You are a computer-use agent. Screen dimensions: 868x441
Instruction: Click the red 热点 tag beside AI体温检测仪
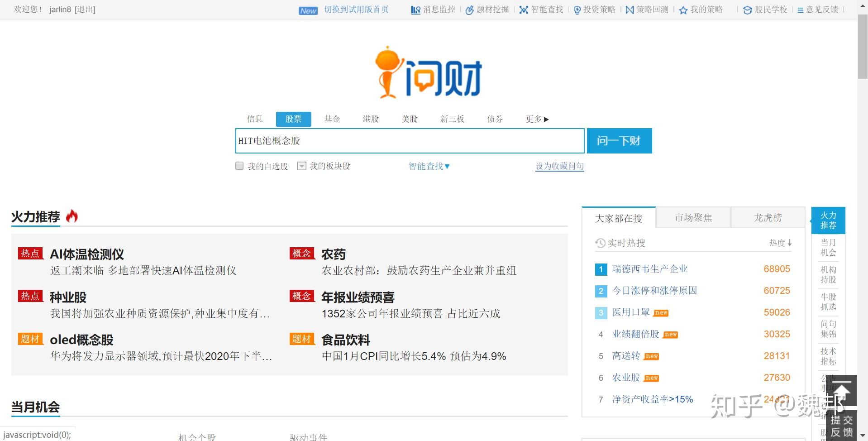(x=30, y=254)
